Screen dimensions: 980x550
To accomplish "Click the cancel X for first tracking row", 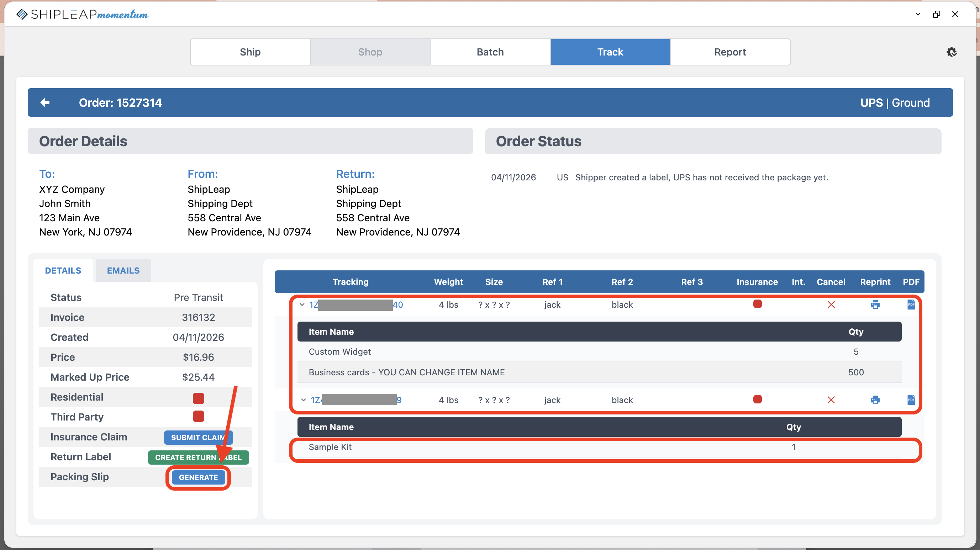I will coord(831,305).
